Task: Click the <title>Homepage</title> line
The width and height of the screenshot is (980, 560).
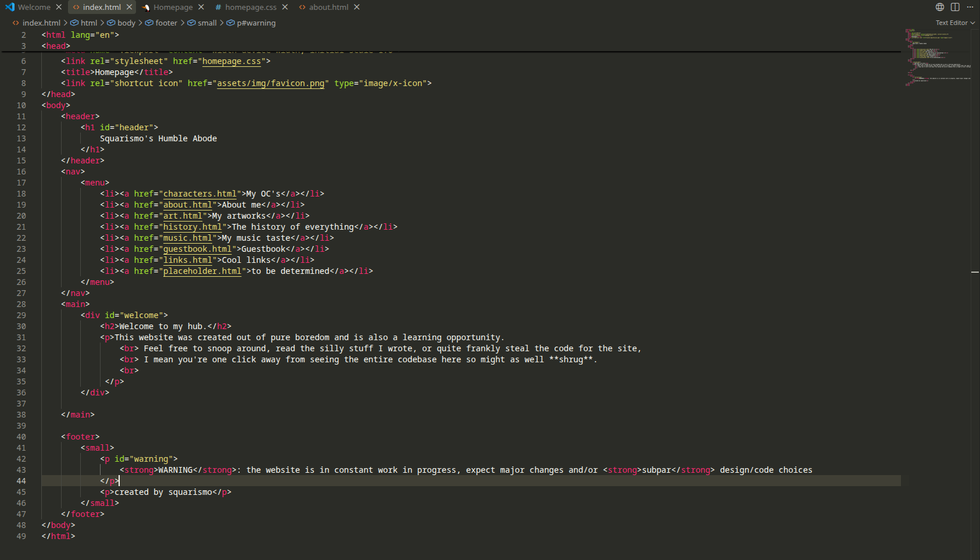Action: pos(117,72)
